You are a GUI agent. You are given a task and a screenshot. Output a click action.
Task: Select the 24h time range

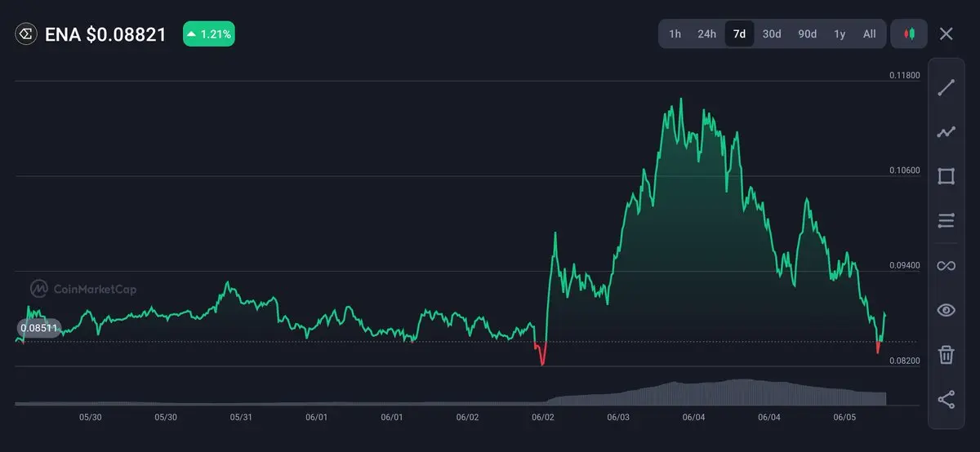(706, 34)
